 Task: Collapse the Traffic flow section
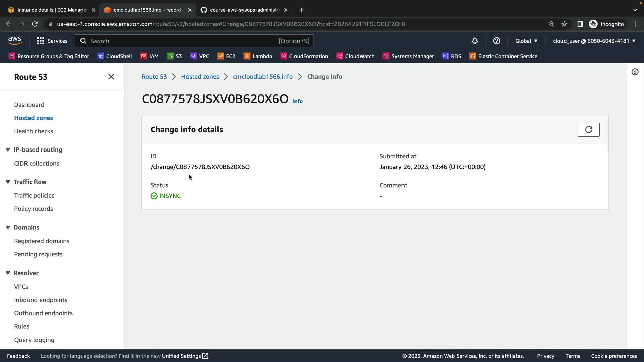point(8,182)
